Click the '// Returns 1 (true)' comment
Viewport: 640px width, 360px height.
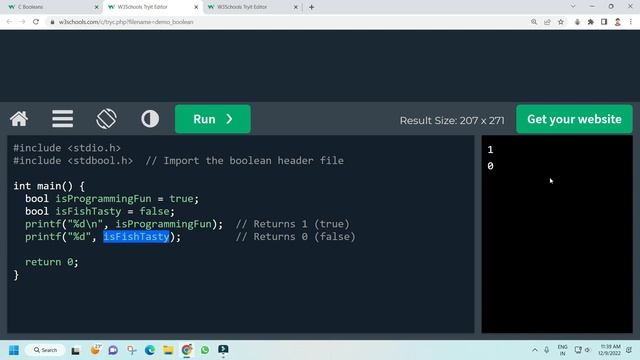pyautogui.click(x=293, y=224)
